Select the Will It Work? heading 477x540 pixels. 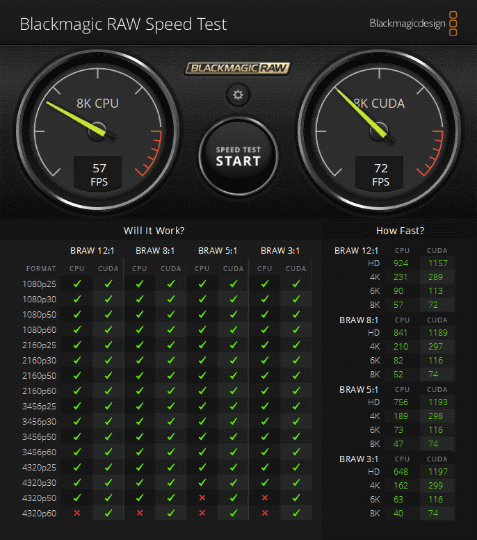pyautogui.click(x=154, y=230)
